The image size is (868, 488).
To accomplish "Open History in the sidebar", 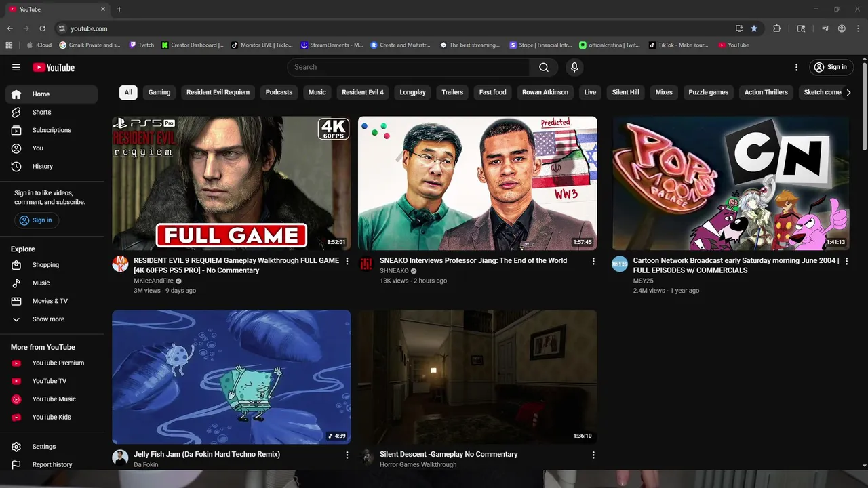I will coord(52,166).
